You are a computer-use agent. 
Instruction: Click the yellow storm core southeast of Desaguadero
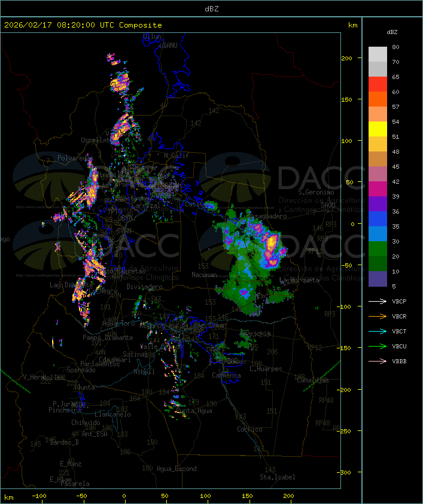[272, 242]
